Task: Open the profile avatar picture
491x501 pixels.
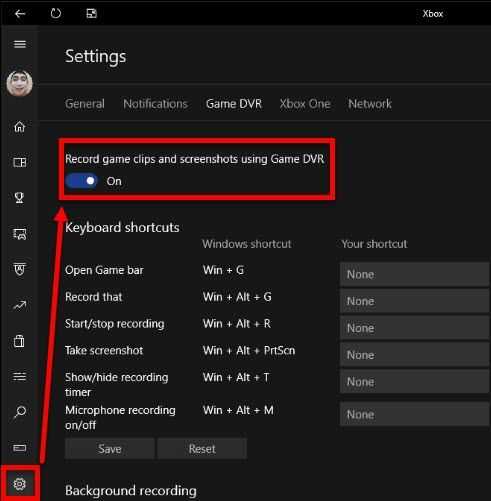Action: click(x=20, y=83)
